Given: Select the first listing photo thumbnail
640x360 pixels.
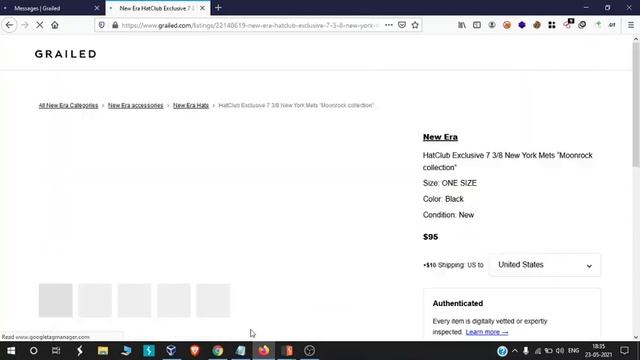Looking at the screenshot, I should tap(56, 300).
